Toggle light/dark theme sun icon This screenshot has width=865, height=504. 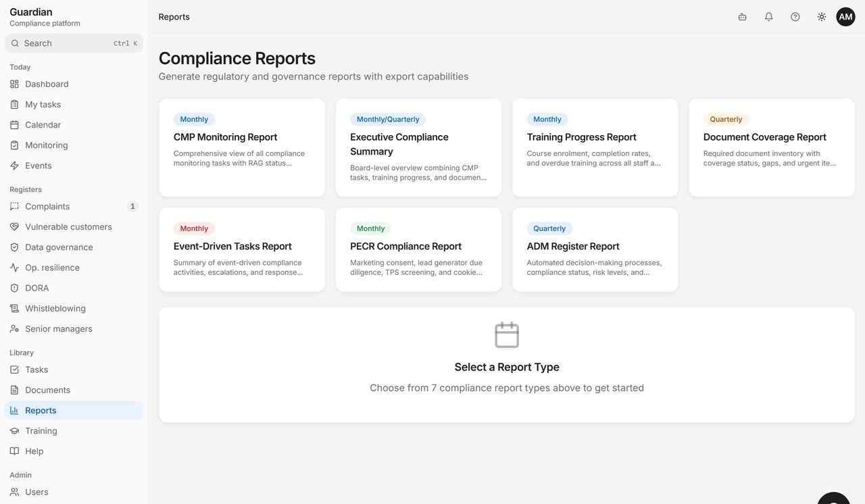[x=821, y=17]
